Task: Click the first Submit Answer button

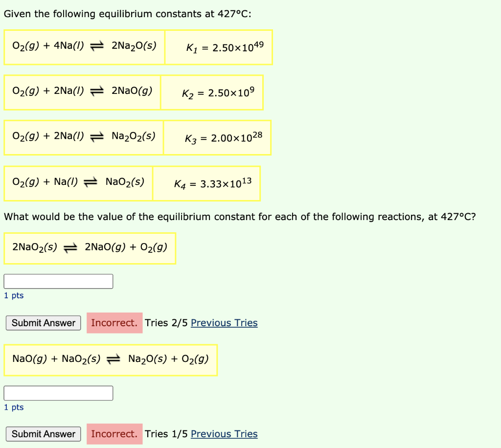Action: [43, 323]
